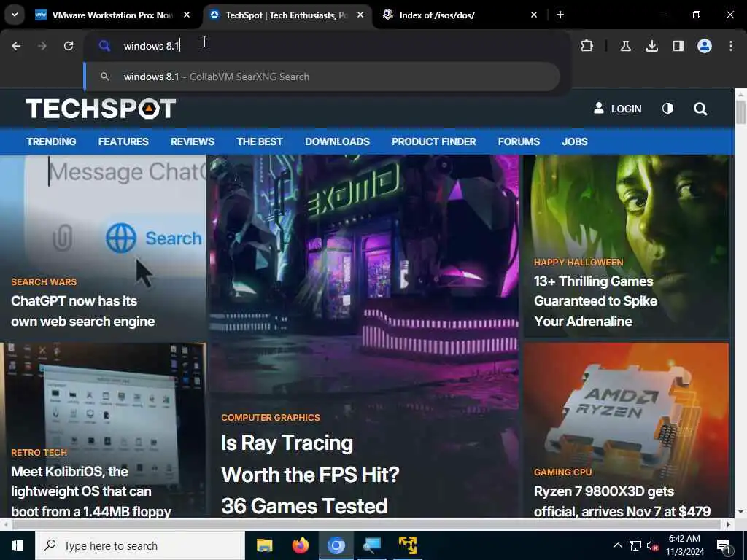Viewport: 747px width, 560px height.
Task: Open the 13+ Thrilling Games article
Action: [595, 301]
